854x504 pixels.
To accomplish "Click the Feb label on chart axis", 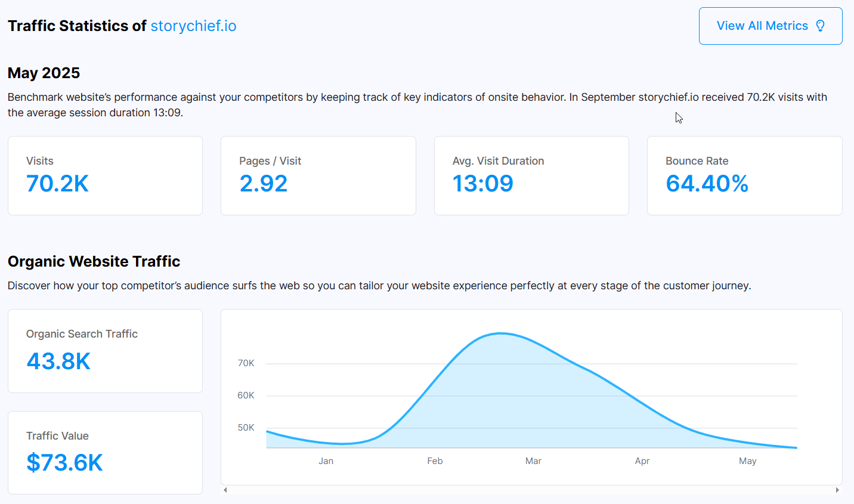I will (x=435, y=461).
